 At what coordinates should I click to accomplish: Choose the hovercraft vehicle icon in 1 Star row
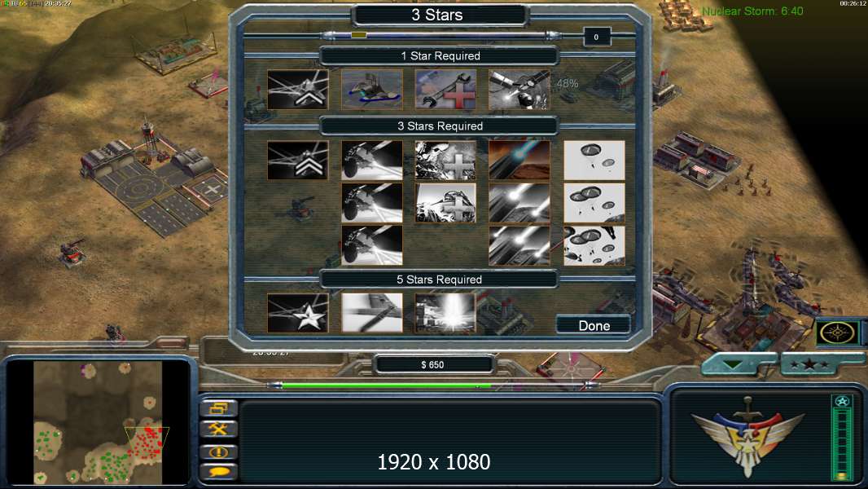371,89
